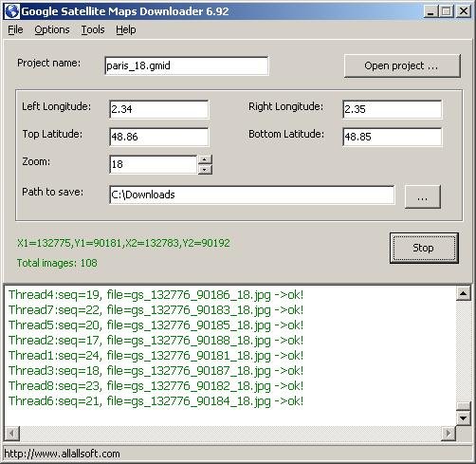Select the Top Latitude field
476x464 pixels.
coord(159,137)
